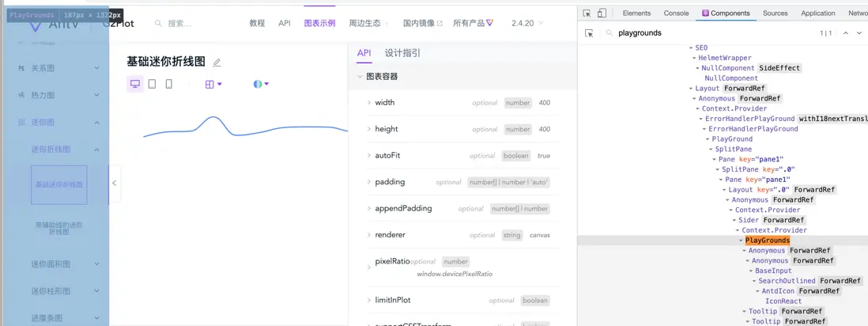The height and width of the screenshot is (326, 868).
Task: Collapse the sidebar with the left arrow handle
Action: pos(114,183)
